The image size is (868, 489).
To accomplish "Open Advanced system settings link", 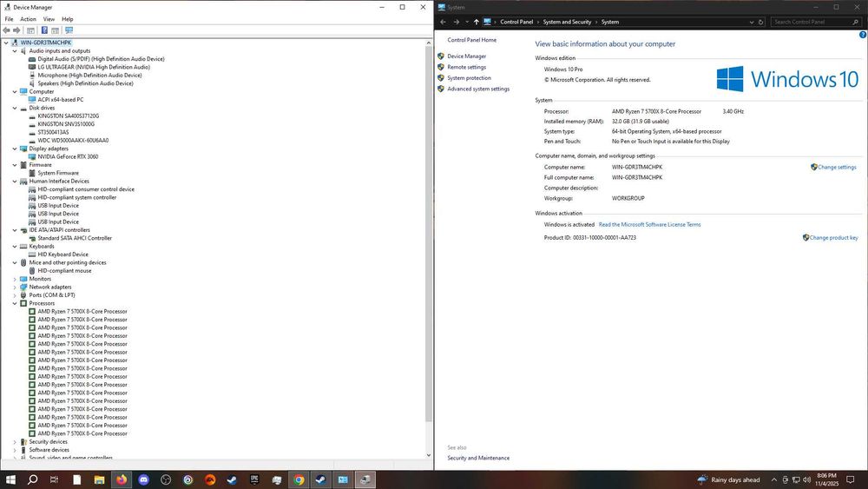I will [x=478, y=89].
